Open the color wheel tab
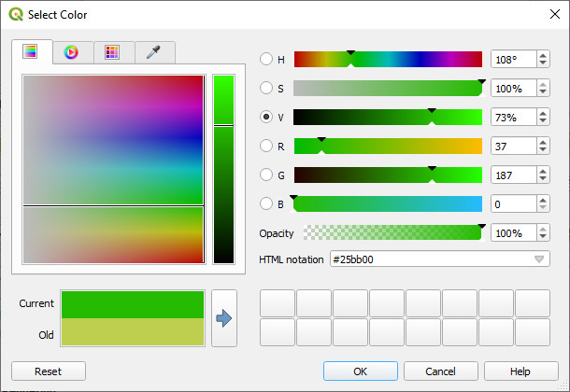 pyautogui.click(x=71, y=52)
